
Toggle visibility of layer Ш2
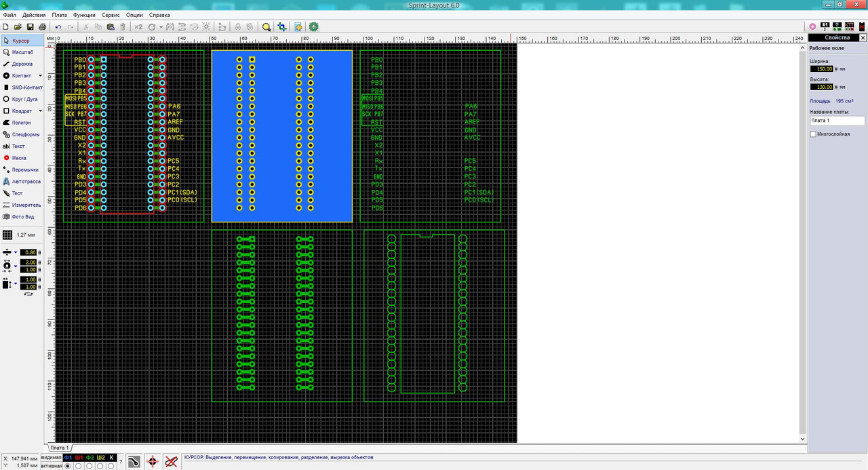[100, 458]
